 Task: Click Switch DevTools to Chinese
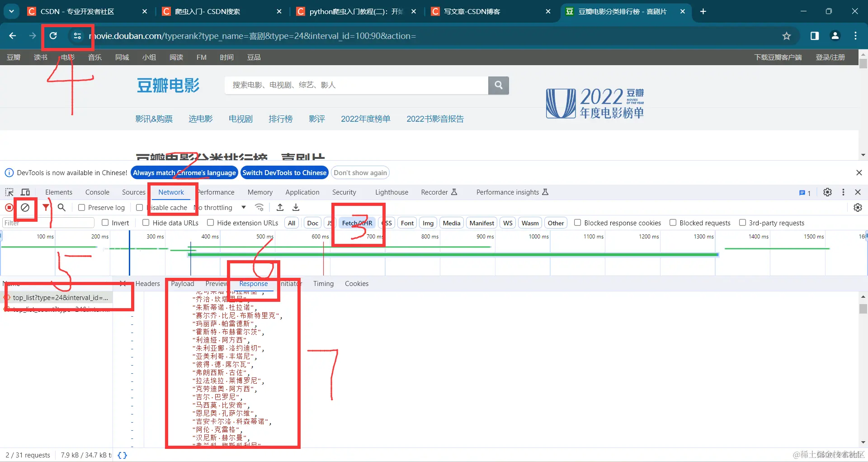(x=284, y=173)
